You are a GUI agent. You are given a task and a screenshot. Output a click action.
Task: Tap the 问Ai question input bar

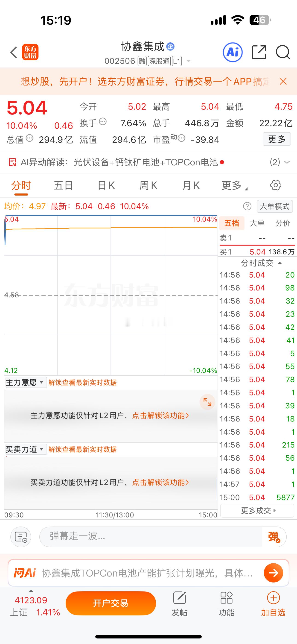click(x=148, y=573)
